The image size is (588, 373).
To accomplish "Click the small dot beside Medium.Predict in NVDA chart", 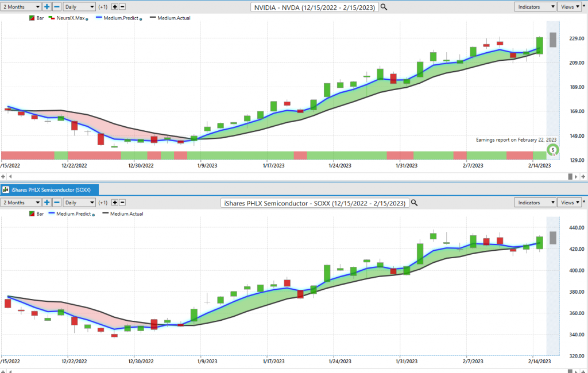I will (141, 19).
